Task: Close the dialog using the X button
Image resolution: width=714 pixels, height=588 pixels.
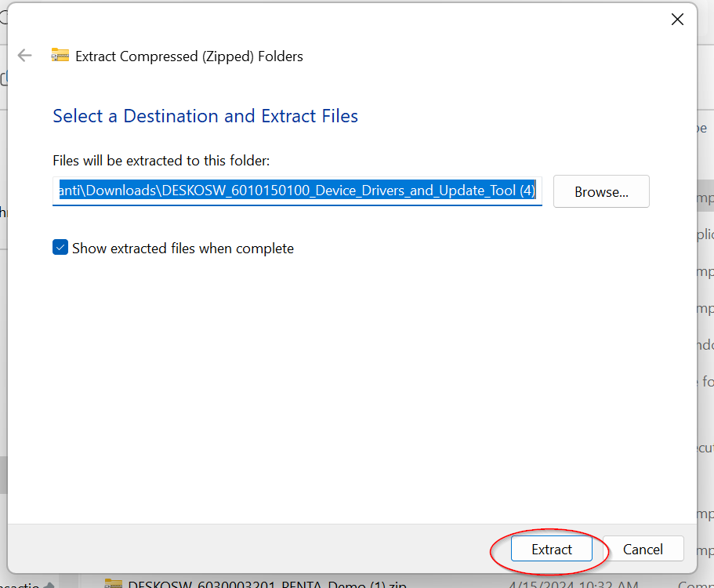Action: pyautogui.click(x=676, y=20)
